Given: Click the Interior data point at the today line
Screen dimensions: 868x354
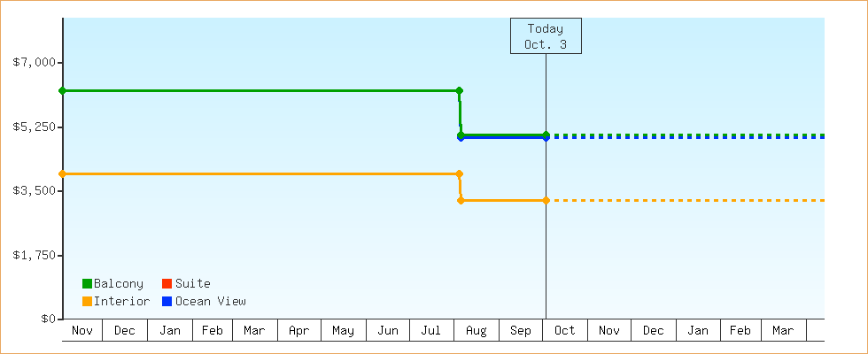Looking at the screenshot, I should point(546,200).
